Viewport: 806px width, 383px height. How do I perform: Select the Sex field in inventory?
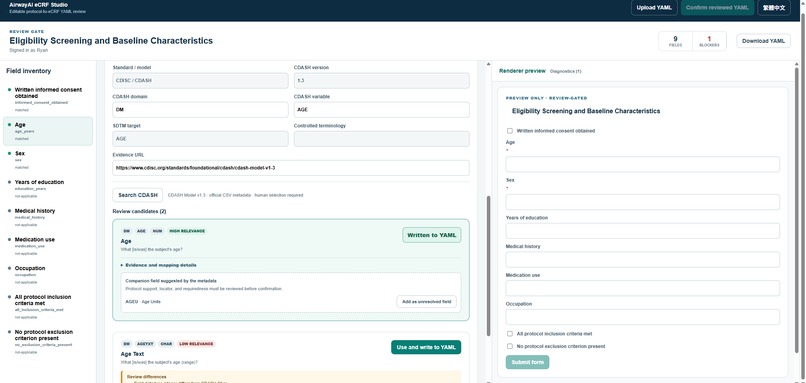tap(48, 160)
